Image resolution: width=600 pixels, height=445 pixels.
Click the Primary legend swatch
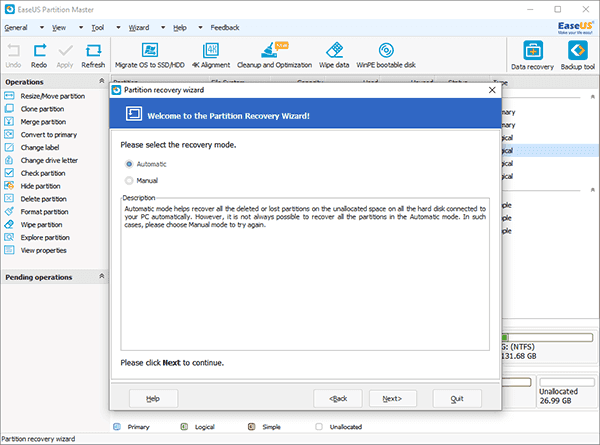click(117, 427)
